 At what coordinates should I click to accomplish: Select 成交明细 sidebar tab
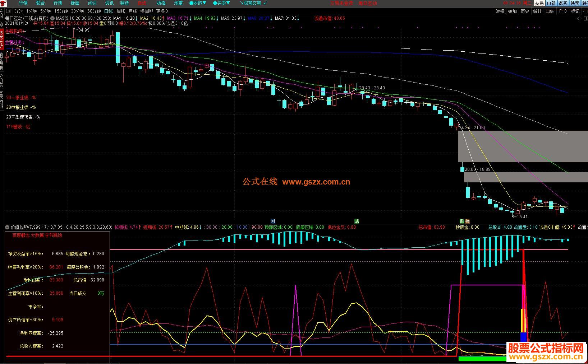coord(2,61)
